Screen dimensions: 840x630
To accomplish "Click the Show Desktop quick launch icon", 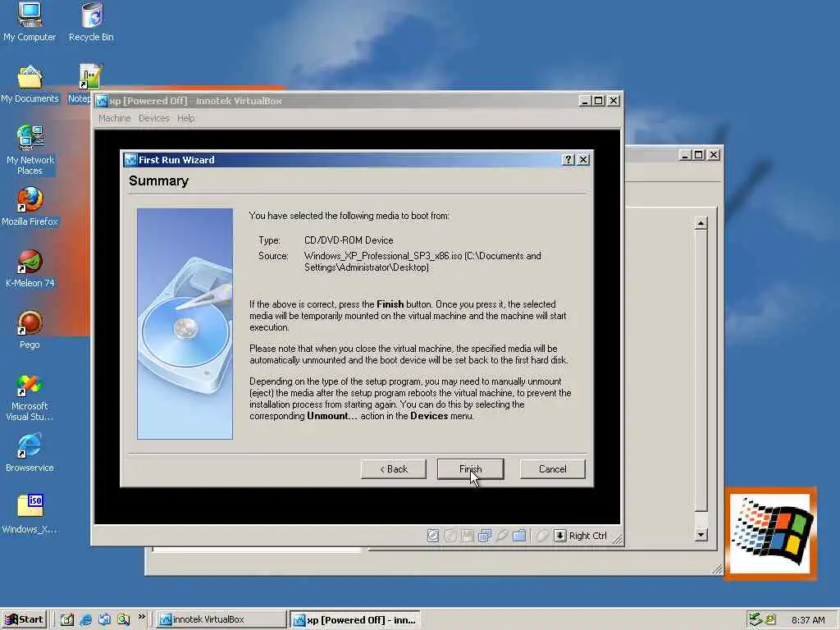I will (67, 619).
